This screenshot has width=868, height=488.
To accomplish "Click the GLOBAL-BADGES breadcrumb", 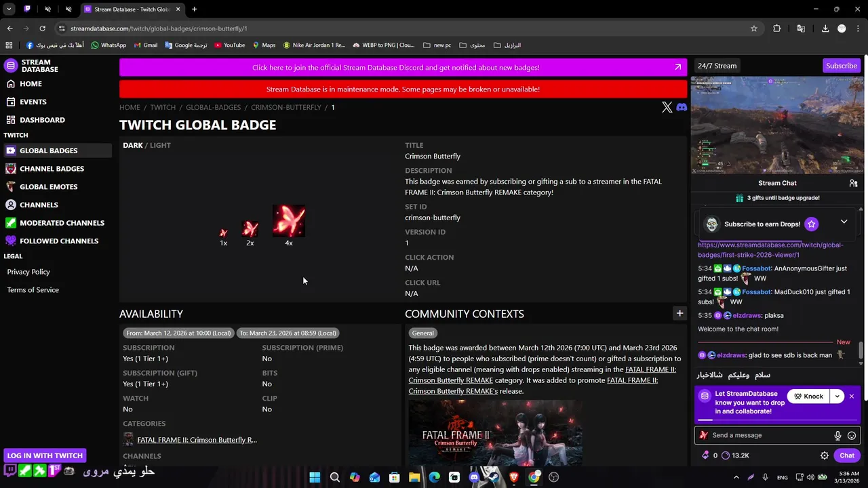I will coord(213,107).
